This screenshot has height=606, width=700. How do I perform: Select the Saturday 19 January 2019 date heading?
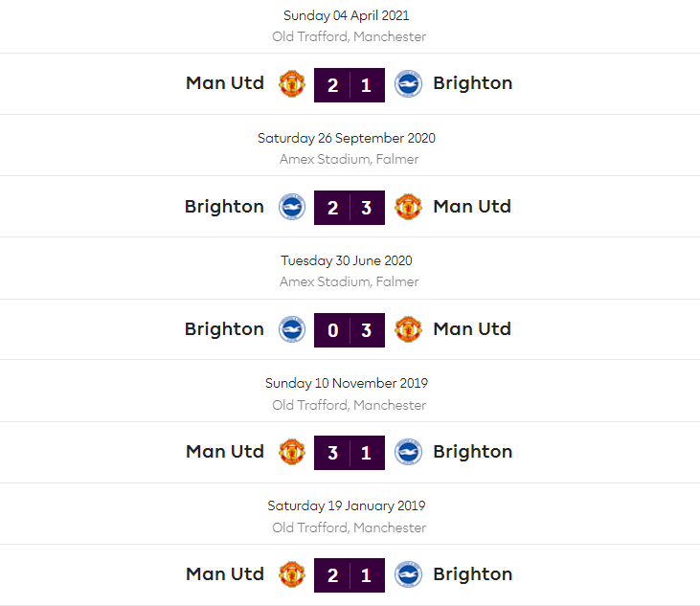(347, 505)
